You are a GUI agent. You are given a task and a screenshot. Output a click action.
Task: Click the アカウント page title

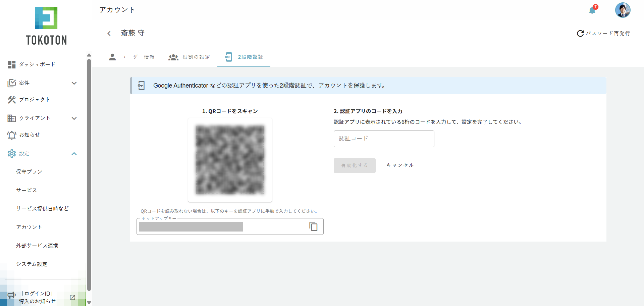tap(117, 10)
